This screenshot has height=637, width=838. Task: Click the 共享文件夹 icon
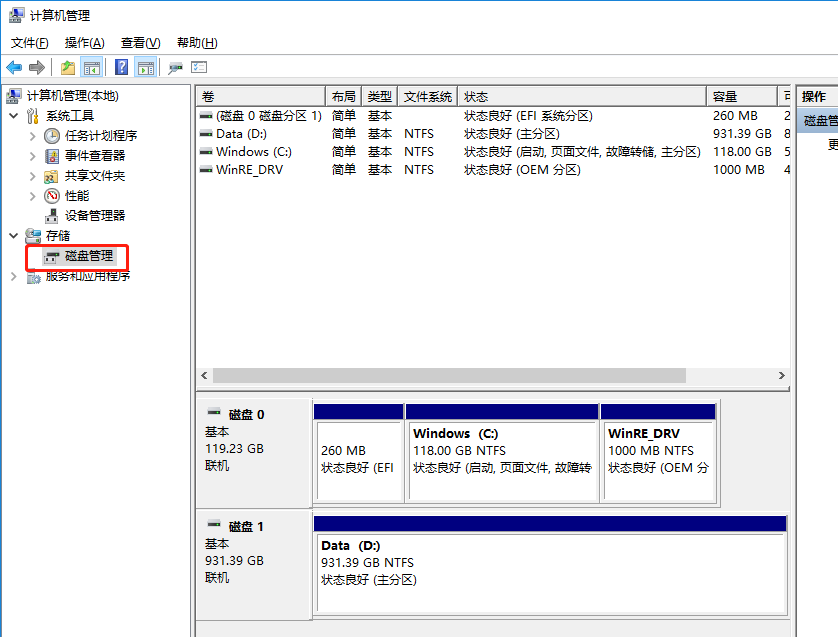[x=51, y=176]
